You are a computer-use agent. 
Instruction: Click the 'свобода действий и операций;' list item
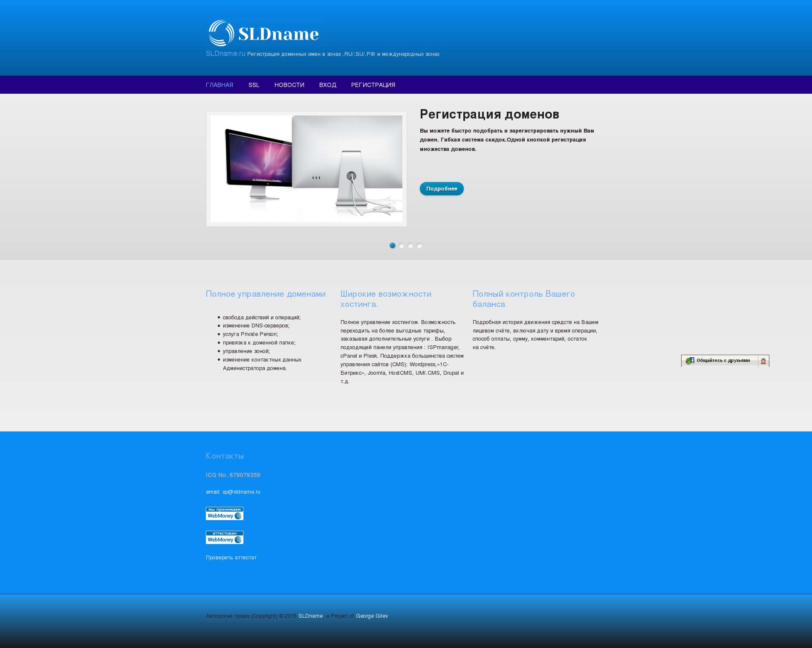(262, 318)
